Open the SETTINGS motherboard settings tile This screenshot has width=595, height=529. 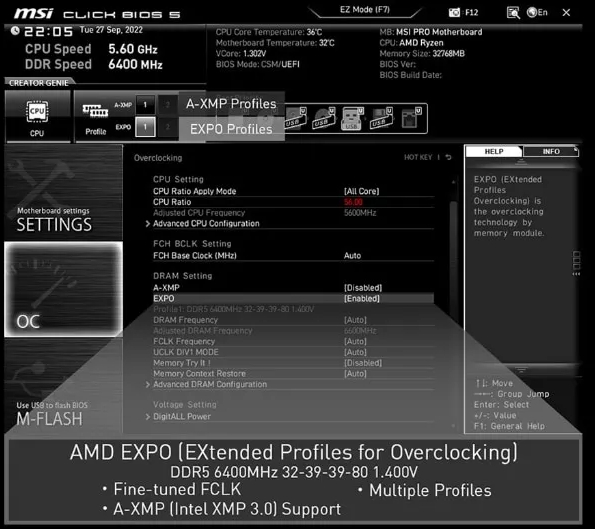64,192
